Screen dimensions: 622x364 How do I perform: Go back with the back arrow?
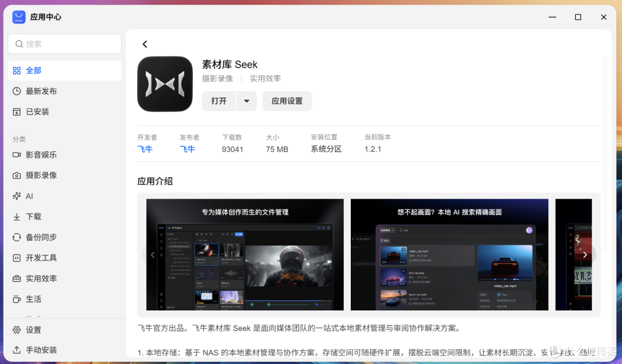pyautogui.click(x=145, y=44)
